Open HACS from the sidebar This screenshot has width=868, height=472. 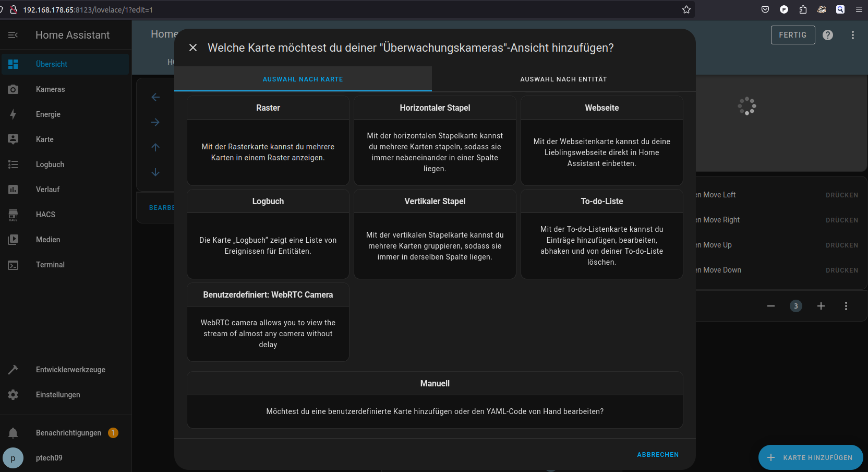coord(45,215)
